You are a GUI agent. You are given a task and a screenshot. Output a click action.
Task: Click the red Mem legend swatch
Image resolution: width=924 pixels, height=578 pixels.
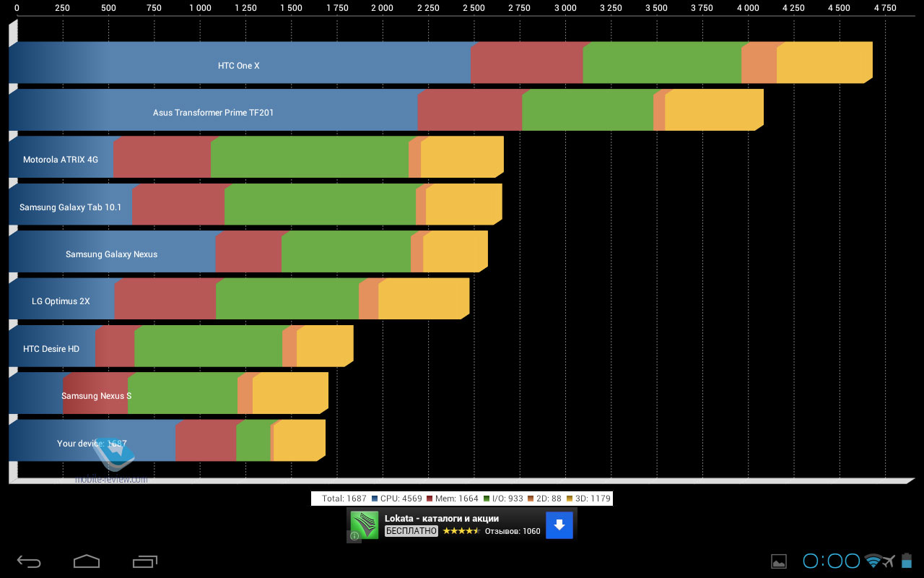pyautogui.click(x=430, y=499)
